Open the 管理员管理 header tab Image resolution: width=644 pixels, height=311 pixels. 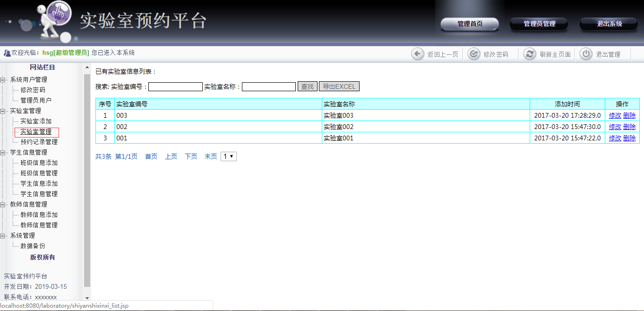(x=539, y=24)
